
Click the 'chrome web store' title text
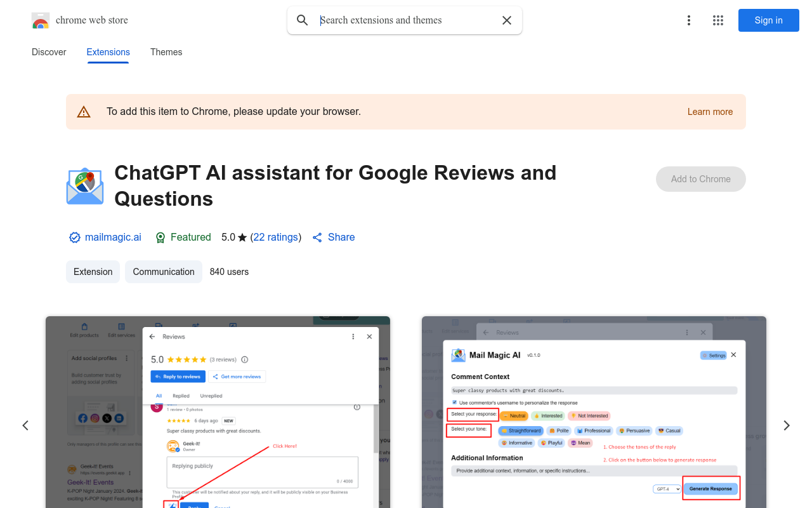coord(92,20)
